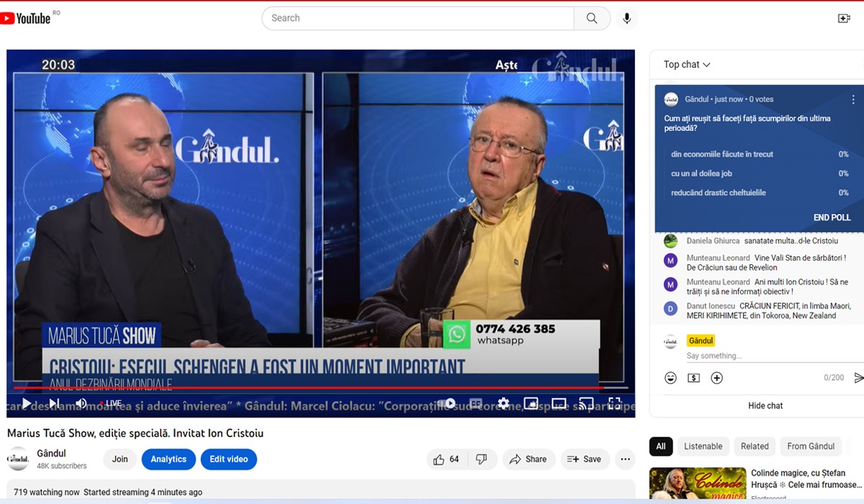
Task: Focus the YouTube search input field
Action: 418,19
